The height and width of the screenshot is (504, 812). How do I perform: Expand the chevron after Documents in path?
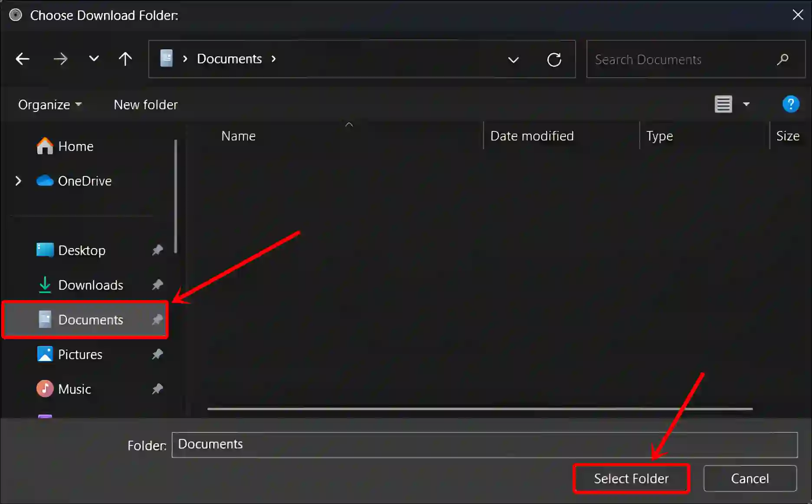[274, 59]
